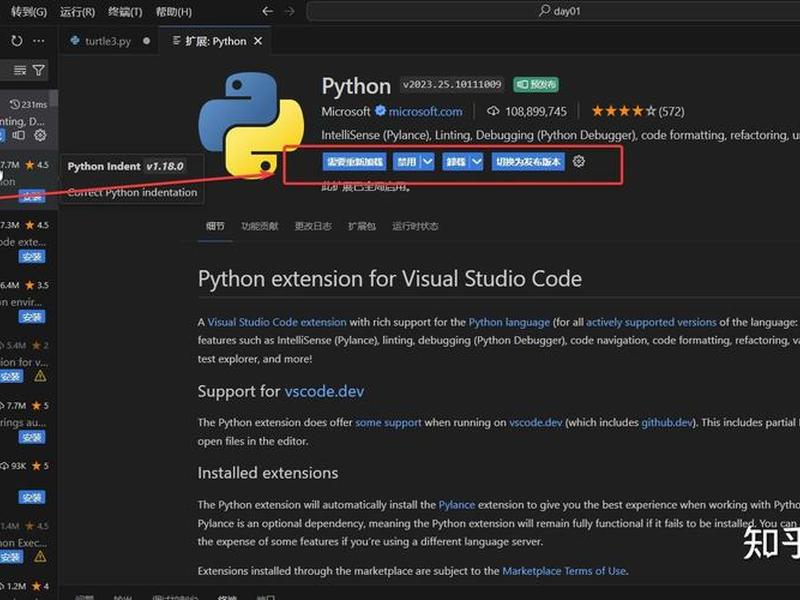Click the verified publisher badge

click(x=380, y=110)
